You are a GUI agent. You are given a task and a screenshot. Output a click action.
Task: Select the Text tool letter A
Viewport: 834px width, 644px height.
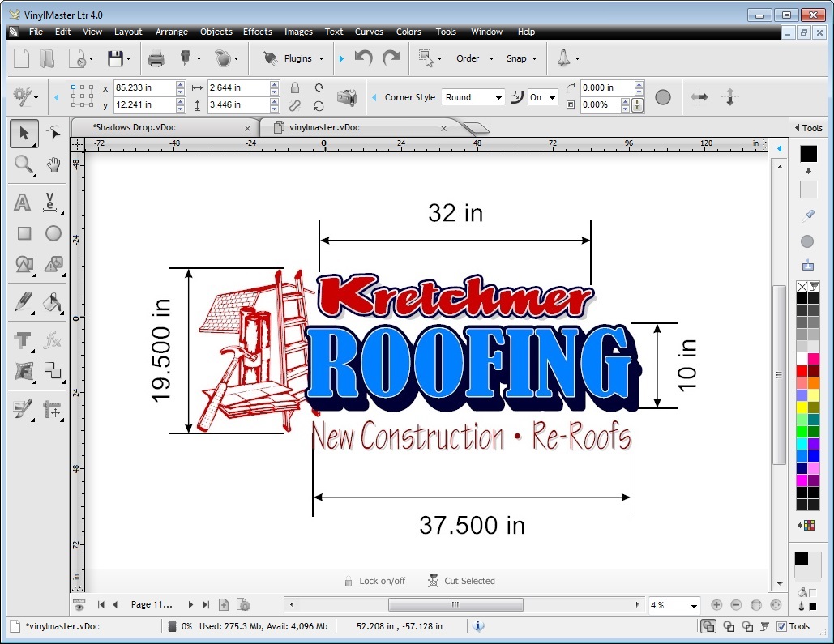click(23, 203)
